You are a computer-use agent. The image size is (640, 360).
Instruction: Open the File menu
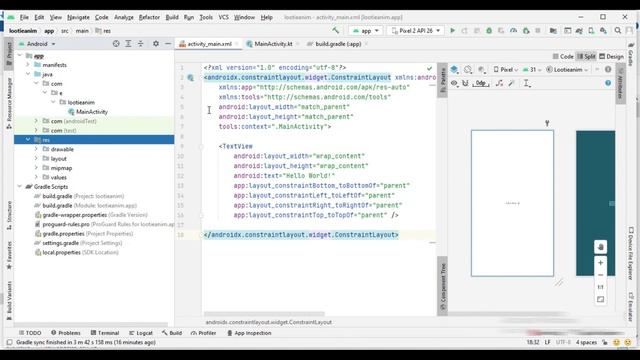click(24, 17)
